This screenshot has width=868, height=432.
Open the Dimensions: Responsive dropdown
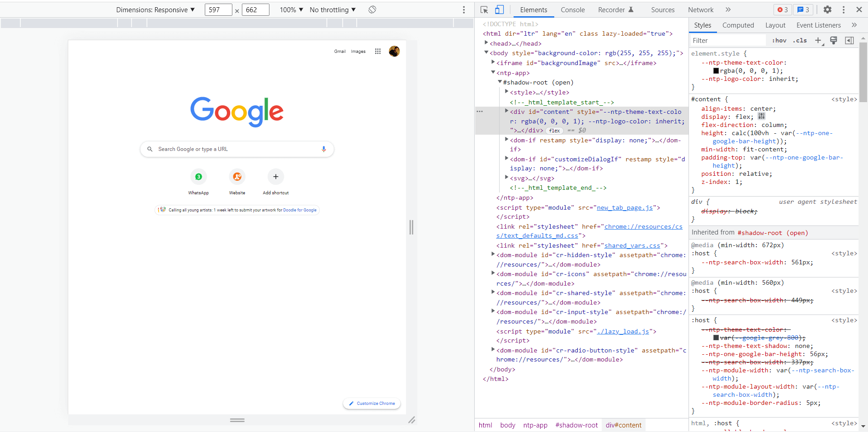156,9
